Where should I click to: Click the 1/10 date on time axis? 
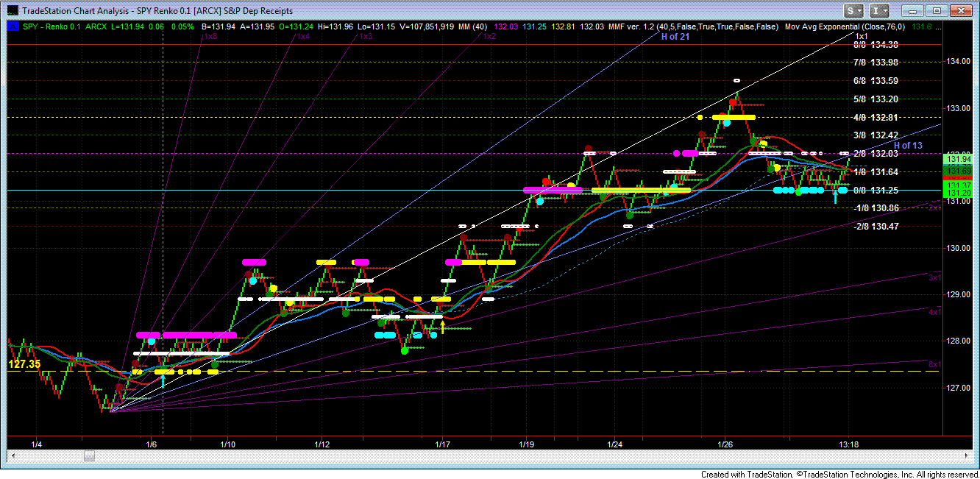coord(227,444)
